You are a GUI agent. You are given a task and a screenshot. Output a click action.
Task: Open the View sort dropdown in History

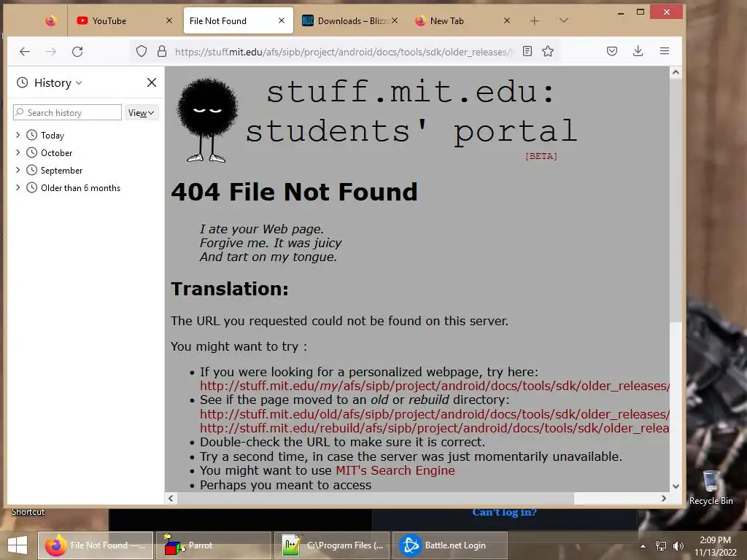click(x=141, y=113)
